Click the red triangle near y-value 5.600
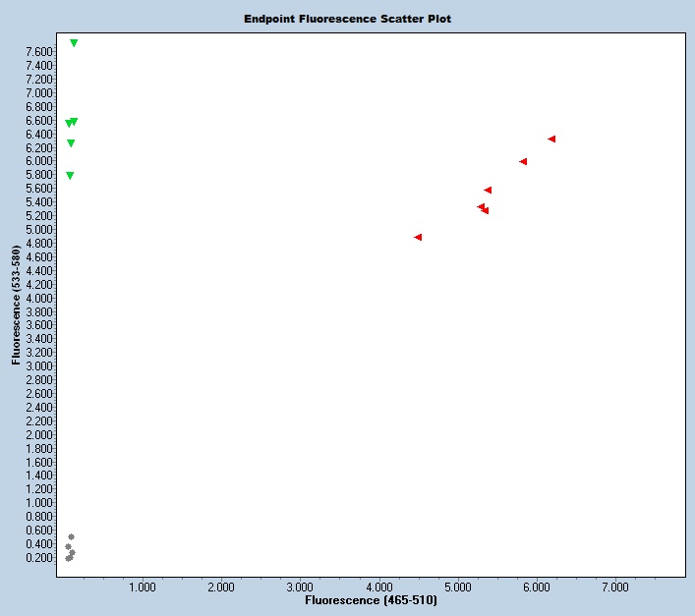 click(x=488, y=190)
